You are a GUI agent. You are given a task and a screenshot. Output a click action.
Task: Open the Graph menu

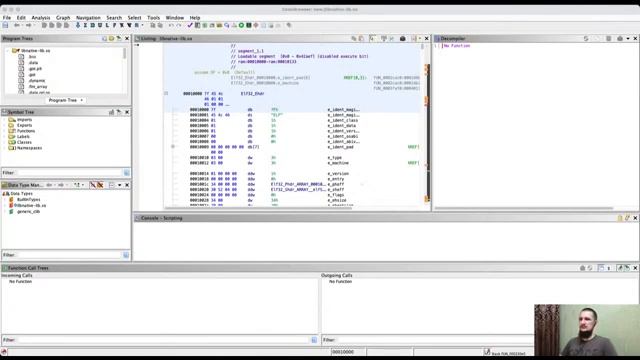(x=63, y=18)
